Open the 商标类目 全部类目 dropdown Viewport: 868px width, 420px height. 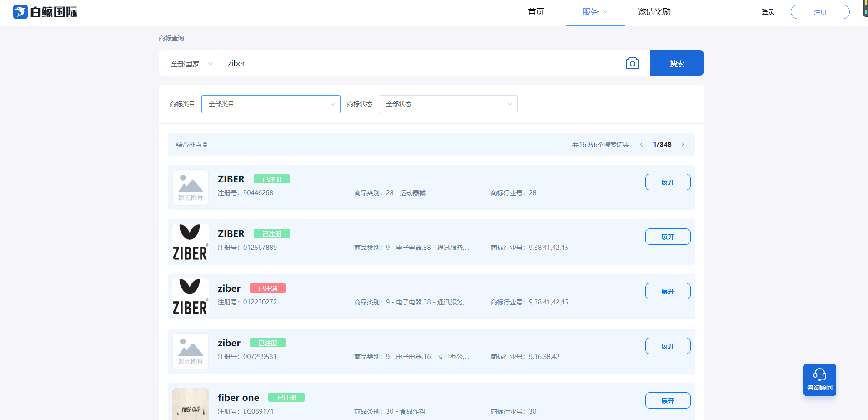click(271, 104)
